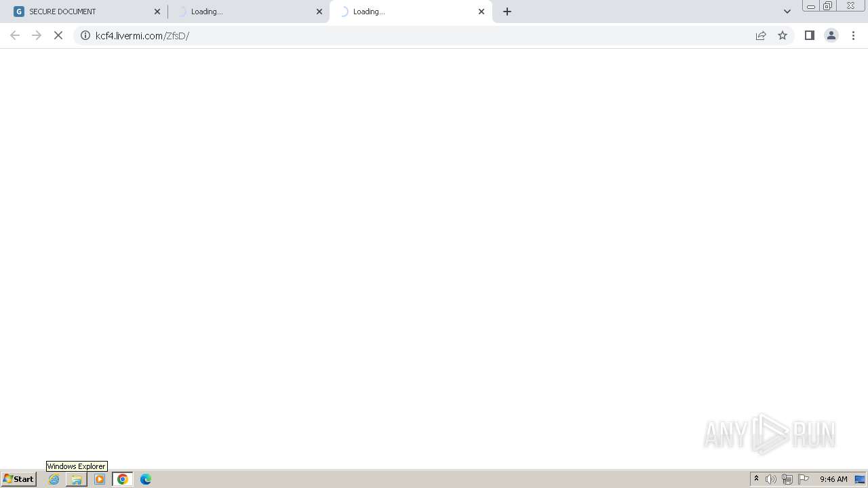Launch Internet Explorer from taskbar

tap(54, 479)
